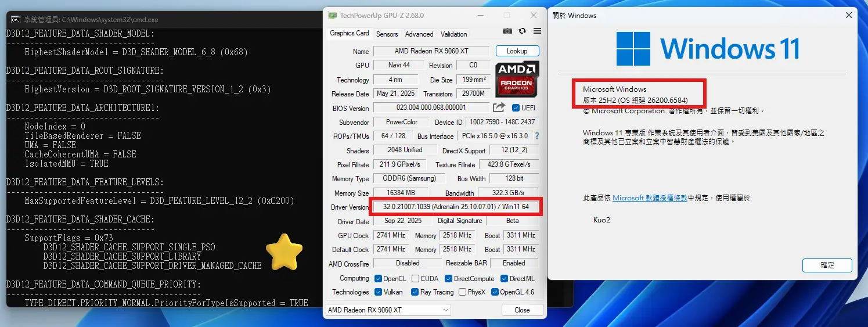The height and width of the screenshot is (327, 868).
Task: Click the Digital Signature field Beta
Action: click(512, 221)
